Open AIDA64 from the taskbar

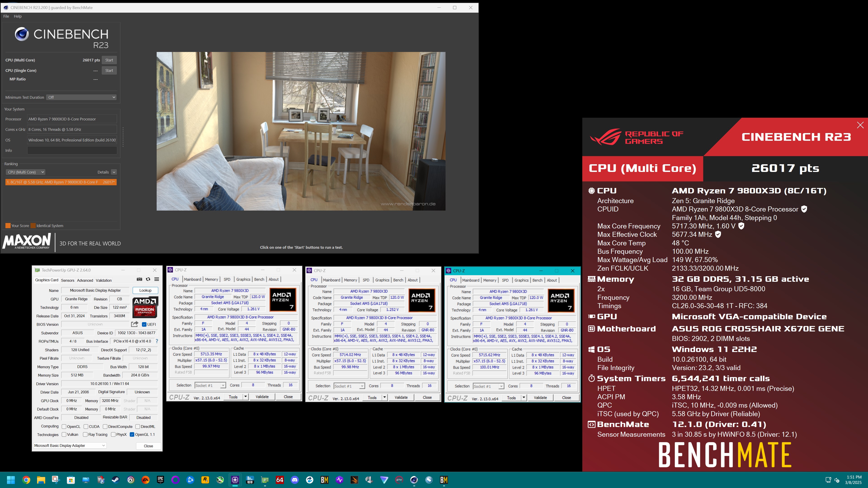[280, 480]
